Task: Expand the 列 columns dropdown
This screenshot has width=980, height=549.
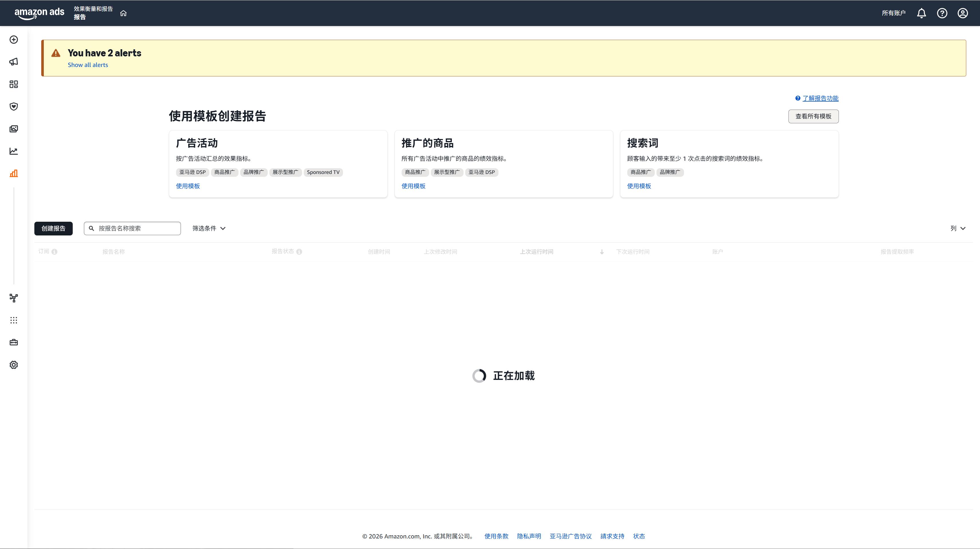Action: click(x=958, y=229)
